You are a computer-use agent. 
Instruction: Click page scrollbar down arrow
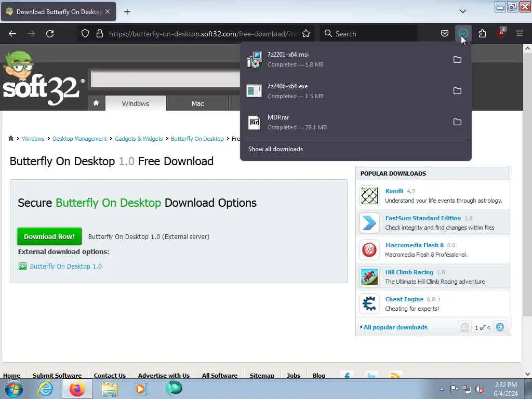527,374
